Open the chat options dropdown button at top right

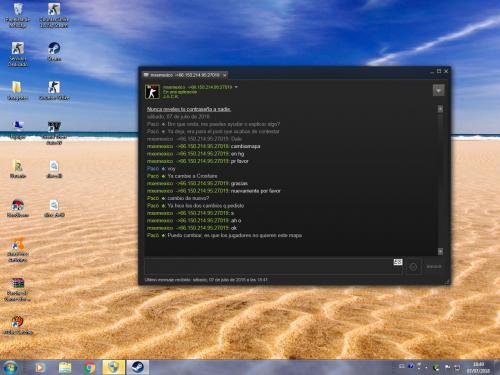click(438, 90)
